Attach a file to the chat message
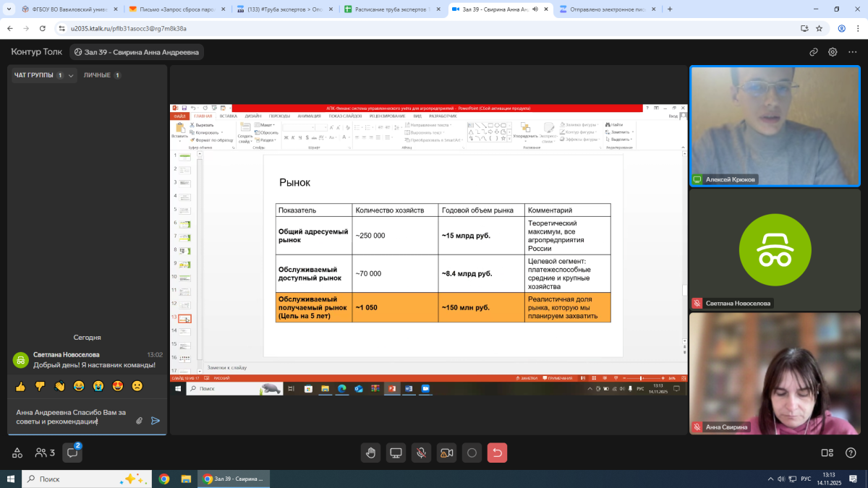The width and height of the screenshot is (868, 488). click(x=139, y=421)
